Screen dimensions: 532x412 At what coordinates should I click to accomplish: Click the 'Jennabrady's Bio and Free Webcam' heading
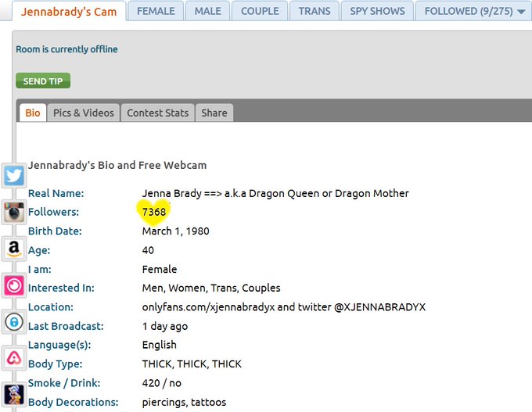click(117, 165)
